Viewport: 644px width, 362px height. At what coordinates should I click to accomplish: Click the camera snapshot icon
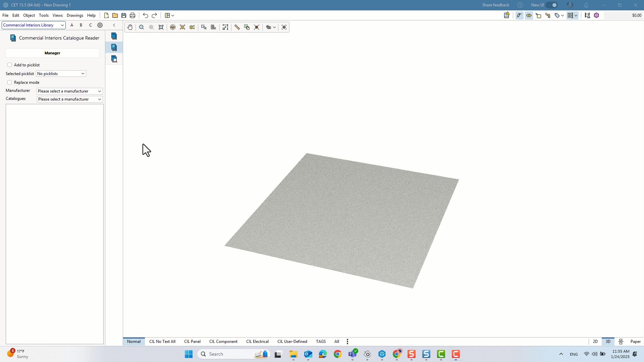pos(268,27)
